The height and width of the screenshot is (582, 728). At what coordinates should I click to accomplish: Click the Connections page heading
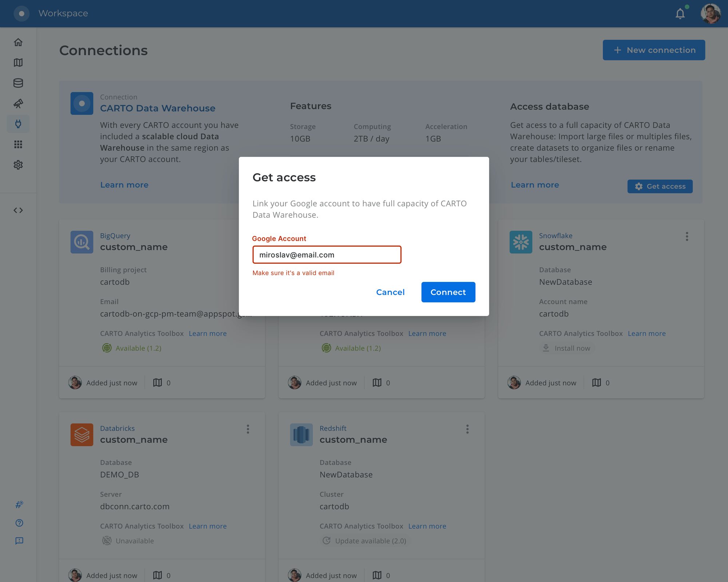pyautogui.click(x=103, y=50)
